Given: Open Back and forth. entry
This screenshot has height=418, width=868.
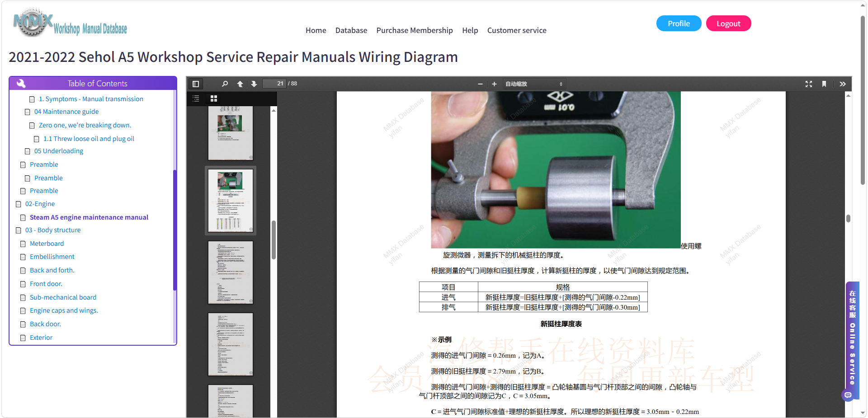Looking at the screenshot, I should click(x=52, y=270).
